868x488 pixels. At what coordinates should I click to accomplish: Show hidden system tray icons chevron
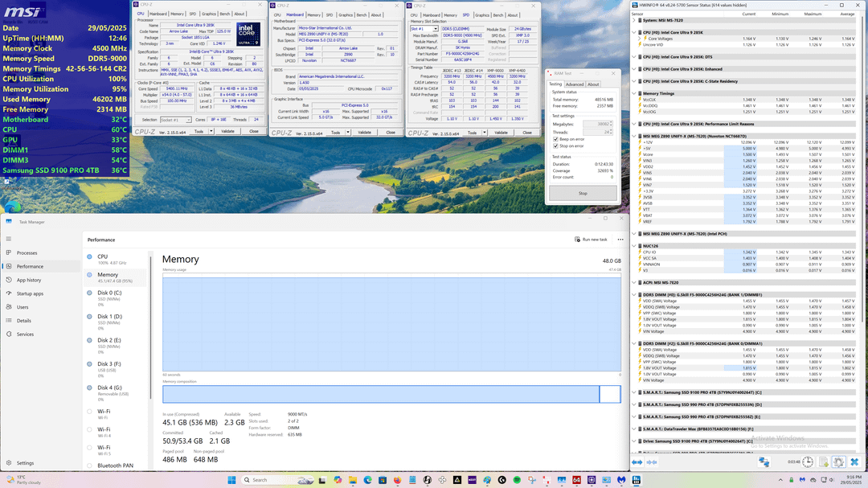coord(780,480)
